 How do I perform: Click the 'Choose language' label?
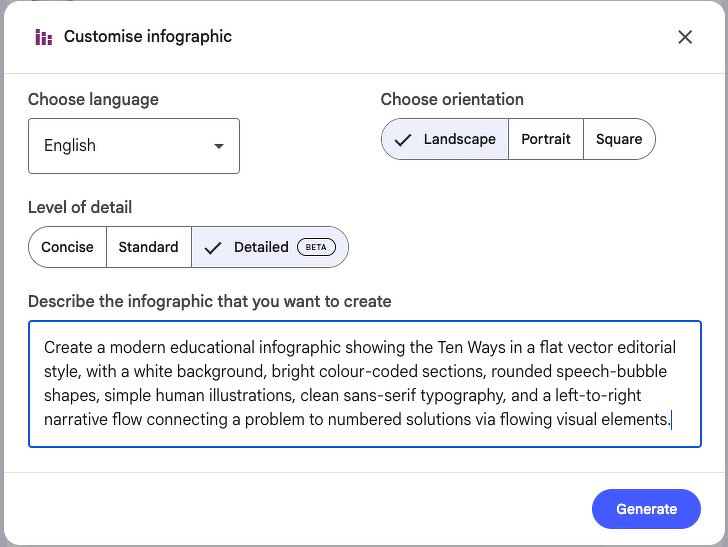[x=93, y=99]
